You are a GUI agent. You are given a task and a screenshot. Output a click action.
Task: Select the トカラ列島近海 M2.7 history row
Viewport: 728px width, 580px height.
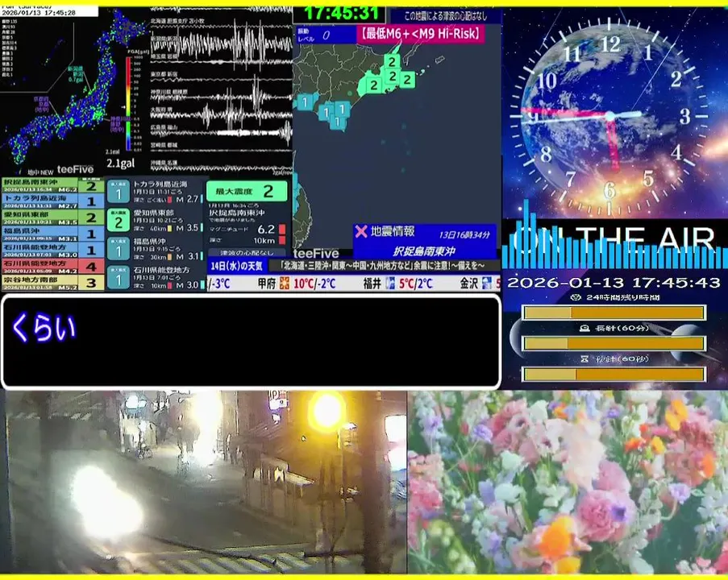(52, 202)
